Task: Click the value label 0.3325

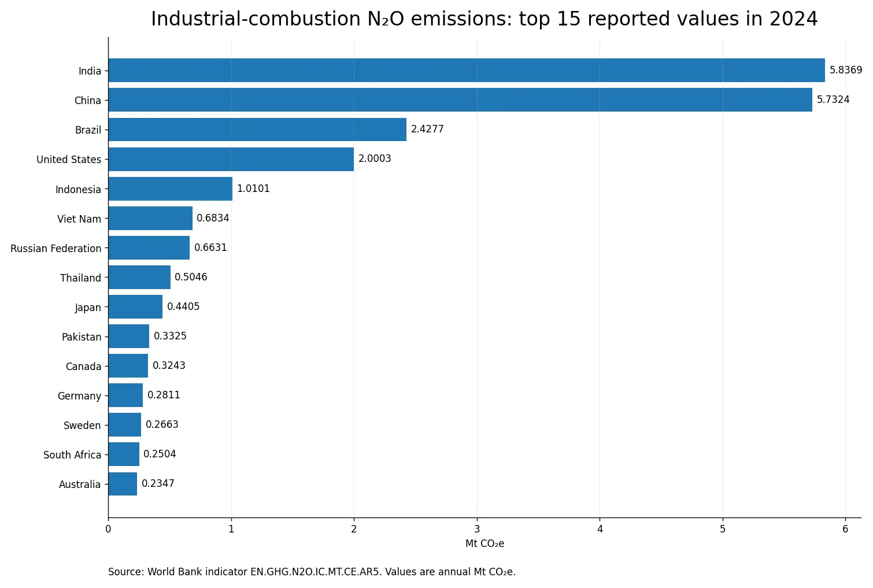Action: (x=170, y=336)
